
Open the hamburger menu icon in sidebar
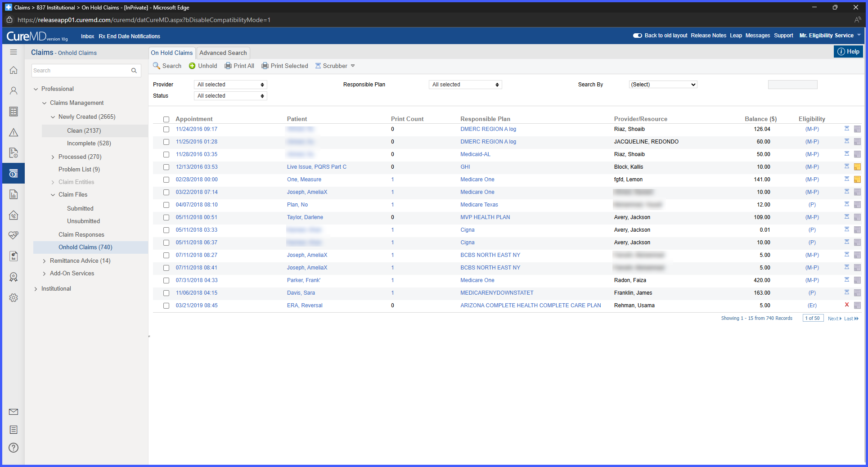pos(13,52)
